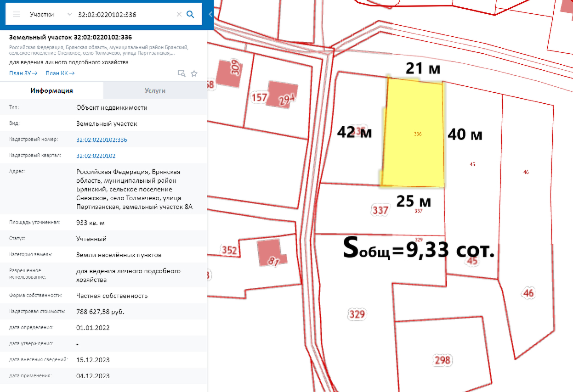573x392 pixels.
Task: Open the hamburger menu in search bar
Action: [x=17, y=14]
